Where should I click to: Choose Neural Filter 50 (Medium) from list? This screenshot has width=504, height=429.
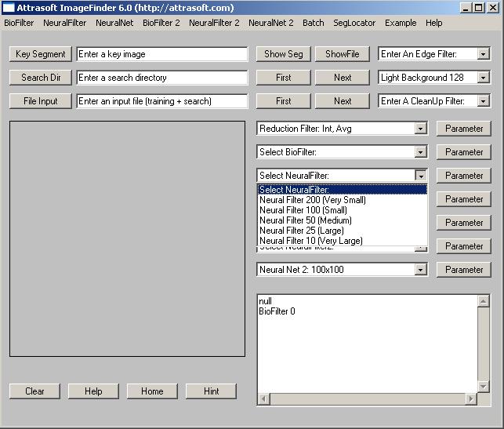pyautogui.click(x=306, y=220)
